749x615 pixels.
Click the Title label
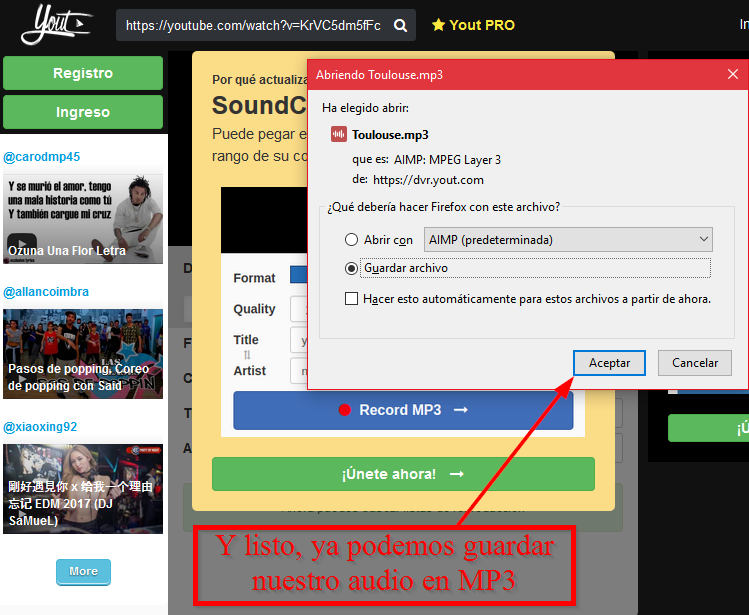246,340
